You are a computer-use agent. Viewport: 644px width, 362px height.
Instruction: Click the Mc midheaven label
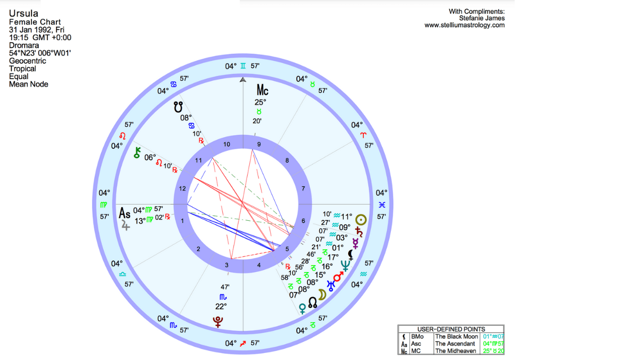tap(263, 90)
